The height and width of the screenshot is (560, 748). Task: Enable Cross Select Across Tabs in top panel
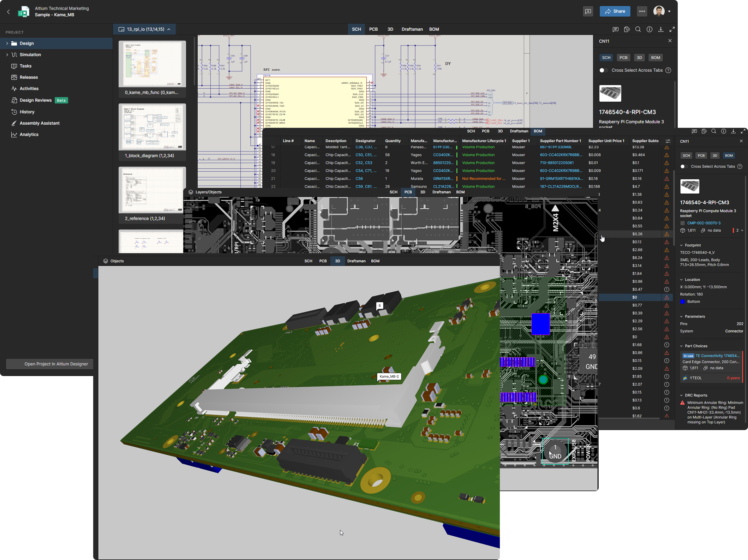pyautogui.click(x=604, y=70)
